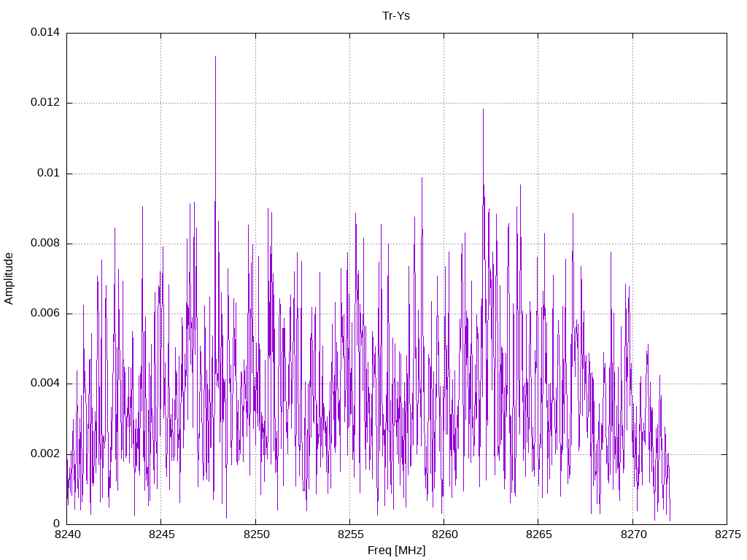Click the y-axis tick label 0.008

point(45,244)
